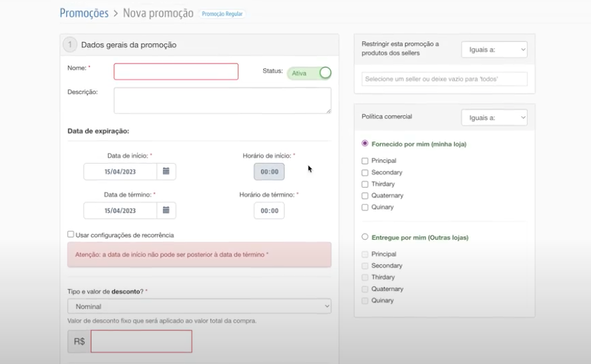
Task: Focus the Descrição text area
Action: [x=222, y=101]
